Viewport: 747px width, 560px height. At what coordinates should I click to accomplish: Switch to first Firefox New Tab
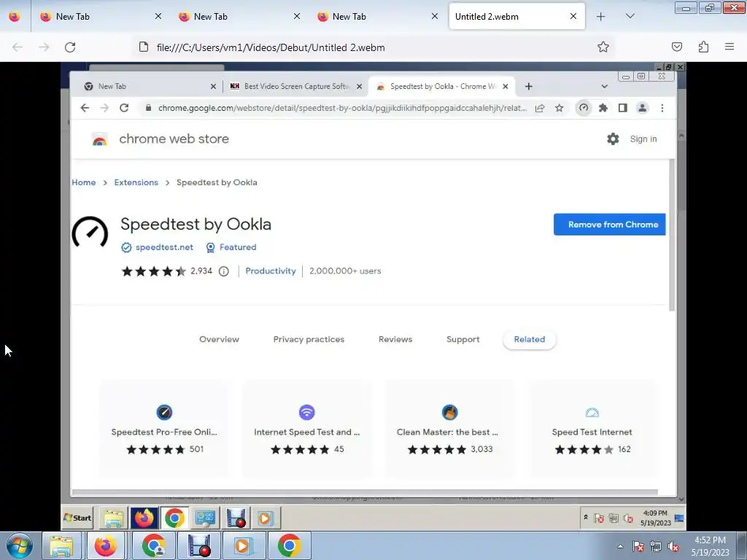pos(100,16)
